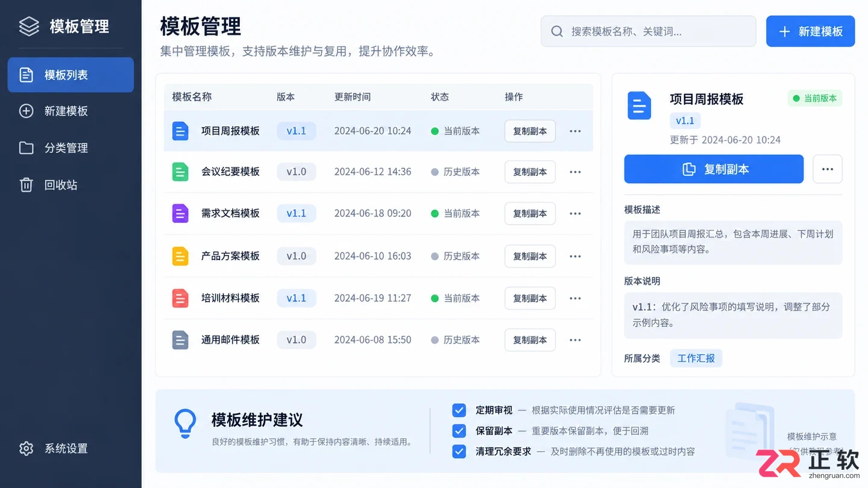Click 复制副本 for 需求文档模板 row
The image size is (868, 488).
530,214
